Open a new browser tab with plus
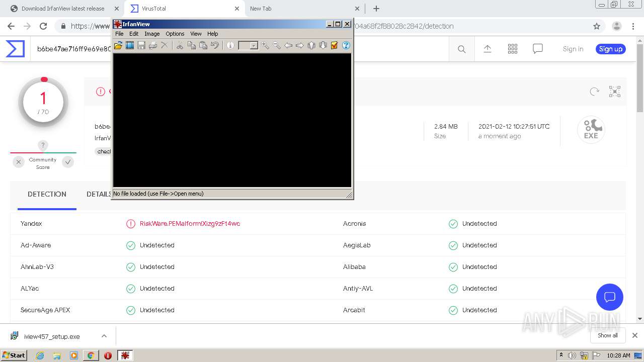Screen dimensions: 644x362 [x=376, y=9]
